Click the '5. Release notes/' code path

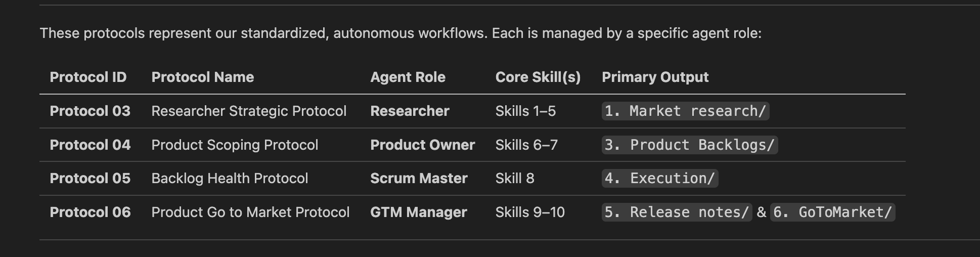[x=676, y=212]
